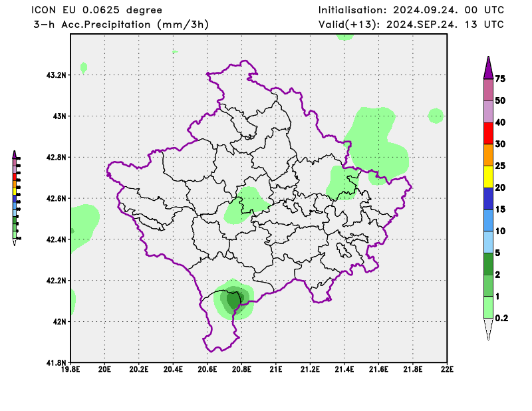The image size is (532, 411).
Task: Click the '20E' longitude label
Action: coord(104,369)
